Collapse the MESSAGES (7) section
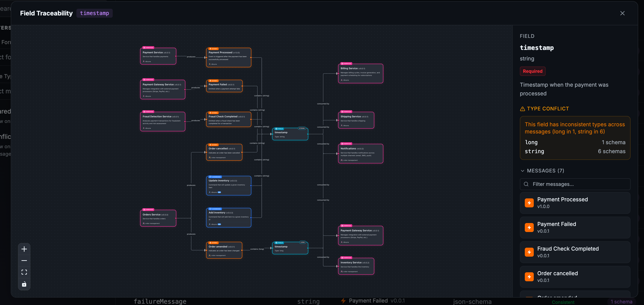 coord(523,171)
